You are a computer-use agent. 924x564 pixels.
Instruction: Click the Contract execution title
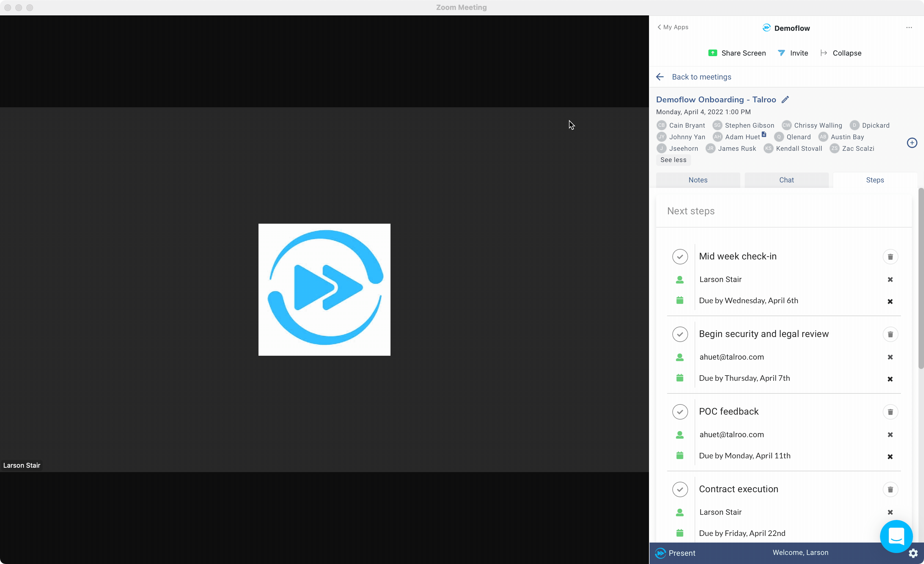738,489
